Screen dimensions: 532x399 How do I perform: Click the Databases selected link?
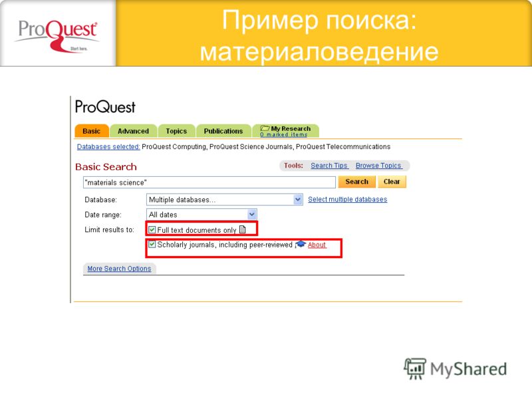[108, 146]
